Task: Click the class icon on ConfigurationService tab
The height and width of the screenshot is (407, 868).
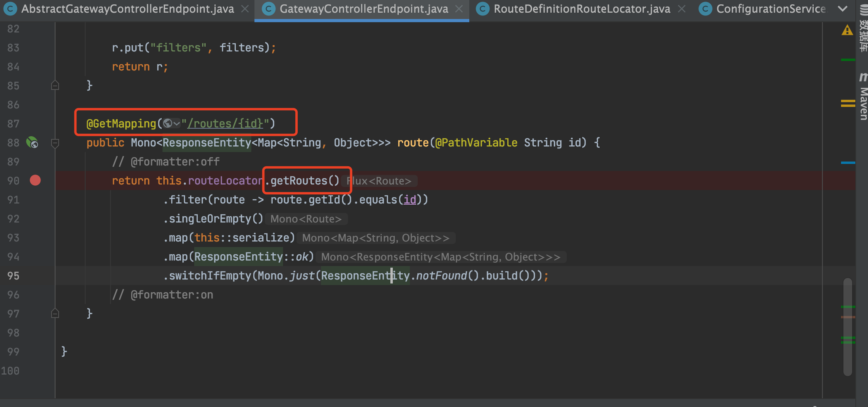Action: 705,9
